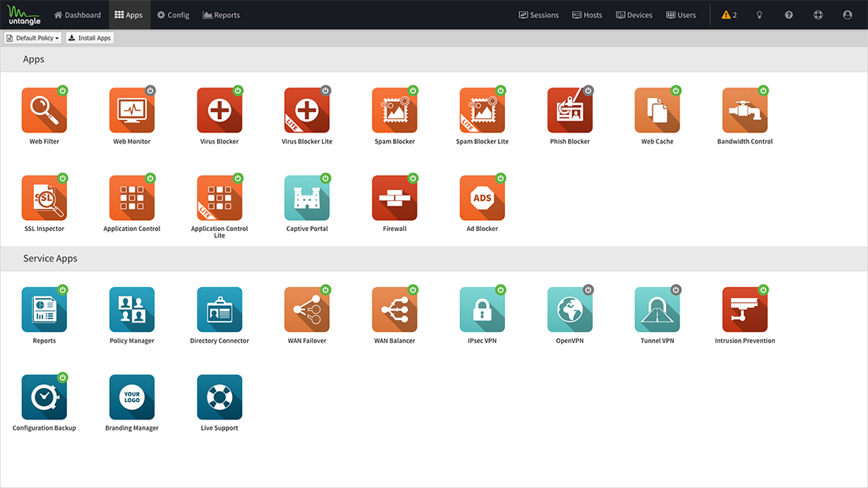Screen dimensions: 868x488
Task: Open the Web Filter app
Action: coord(44,110)
